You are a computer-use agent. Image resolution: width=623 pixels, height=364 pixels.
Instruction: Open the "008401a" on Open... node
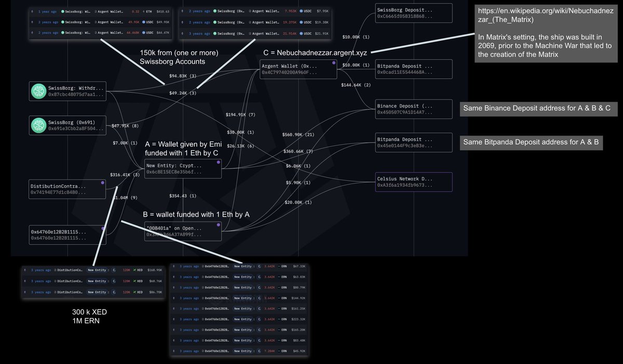coord(183,231)
